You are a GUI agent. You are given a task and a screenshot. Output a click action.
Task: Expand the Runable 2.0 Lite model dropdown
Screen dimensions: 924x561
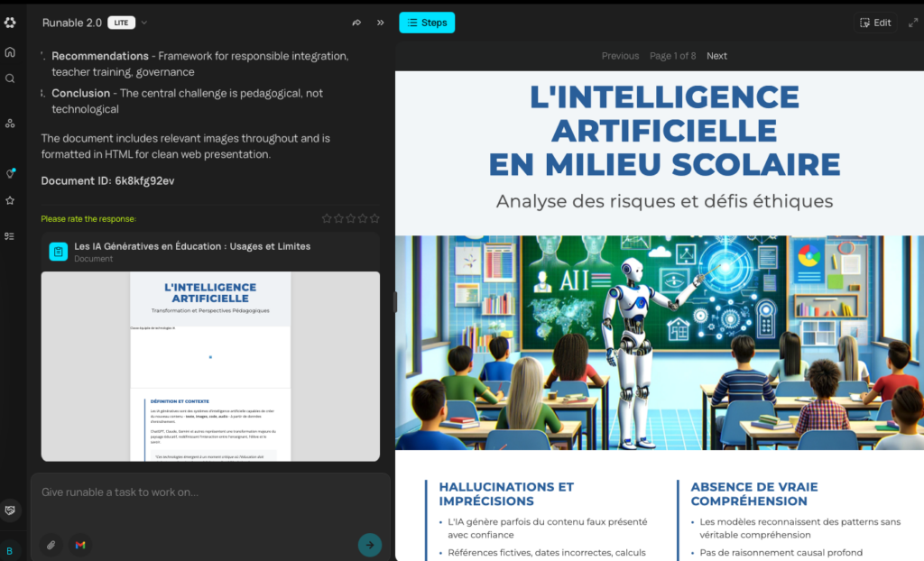144,23
